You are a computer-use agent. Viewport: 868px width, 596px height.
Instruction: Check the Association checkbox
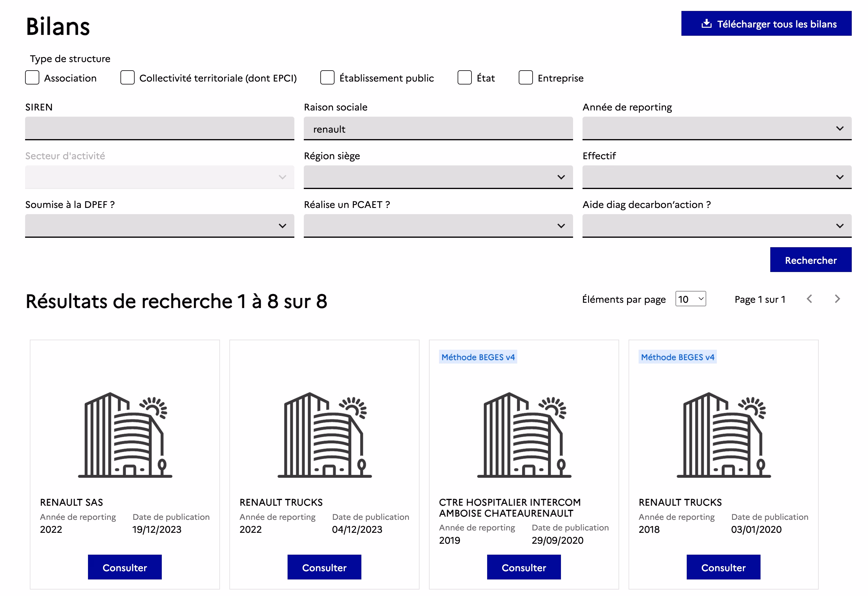coord(32,78)
